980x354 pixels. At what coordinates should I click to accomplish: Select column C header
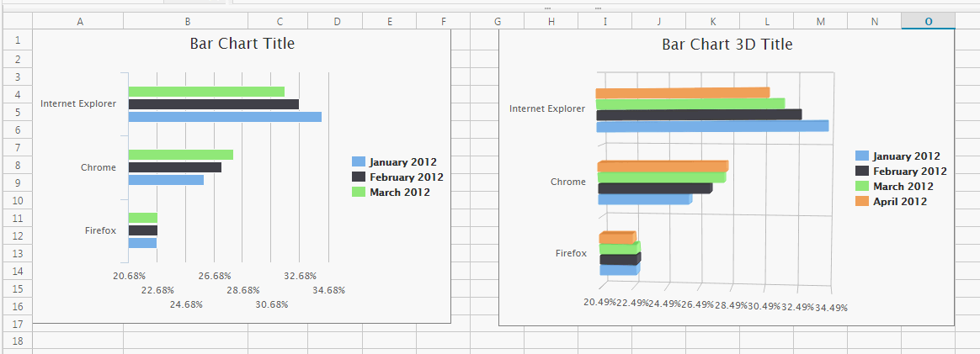[x=280, y=21]
